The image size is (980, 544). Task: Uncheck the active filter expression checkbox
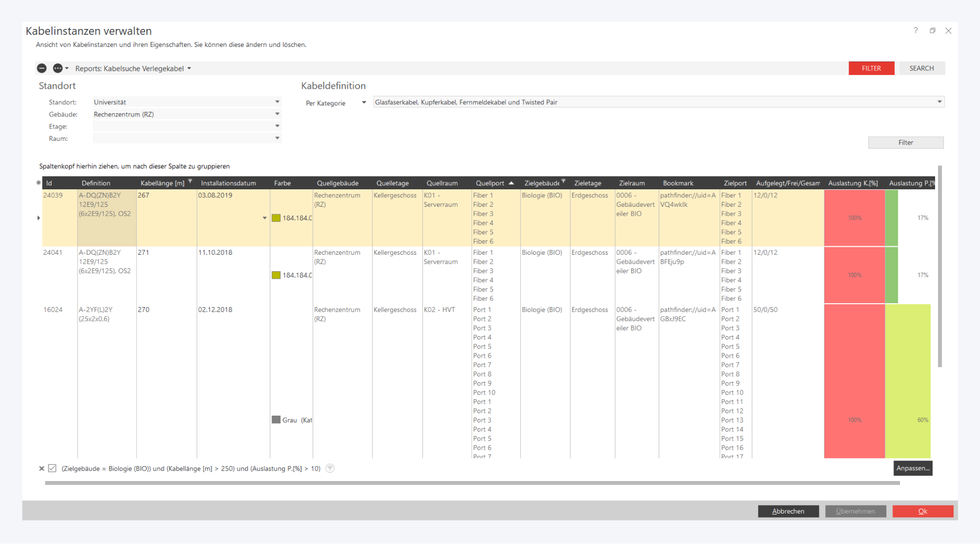(52, 469)
